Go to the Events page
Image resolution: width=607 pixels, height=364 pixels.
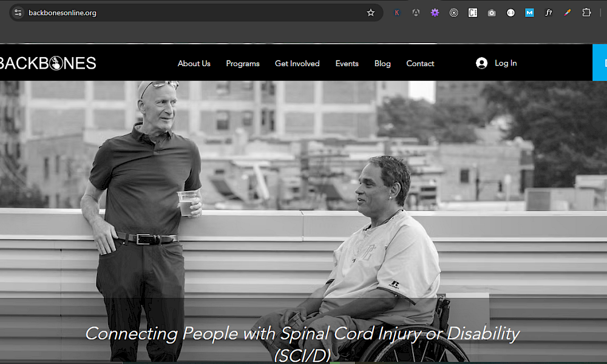(347, 64)
